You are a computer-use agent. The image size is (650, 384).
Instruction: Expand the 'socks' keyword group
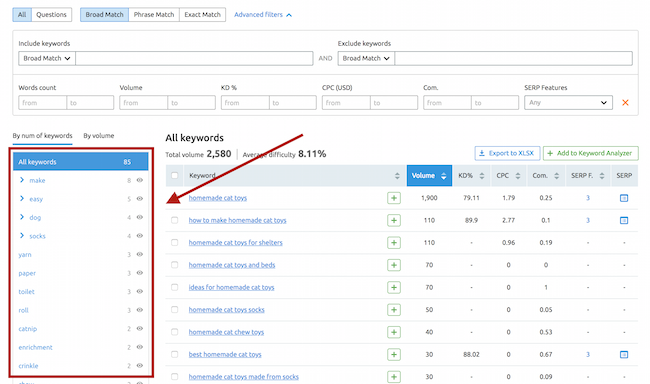22,236
